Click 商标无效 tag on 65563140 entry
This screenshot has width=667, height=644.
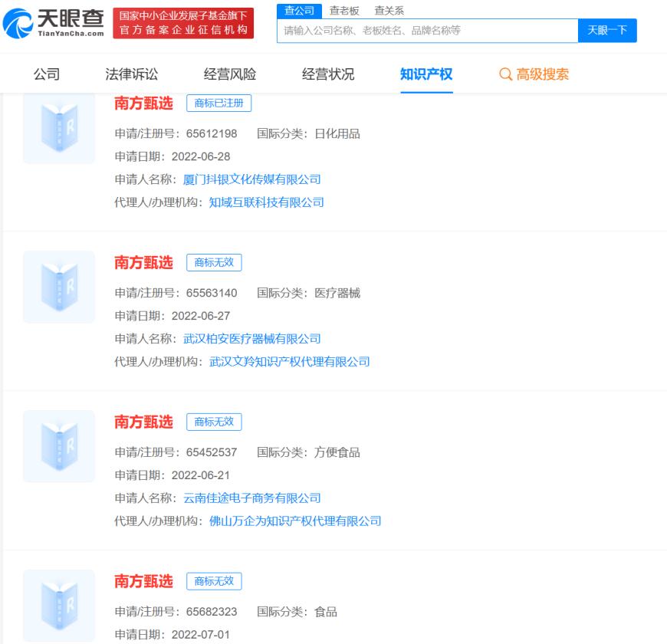[x=214, y=262]
